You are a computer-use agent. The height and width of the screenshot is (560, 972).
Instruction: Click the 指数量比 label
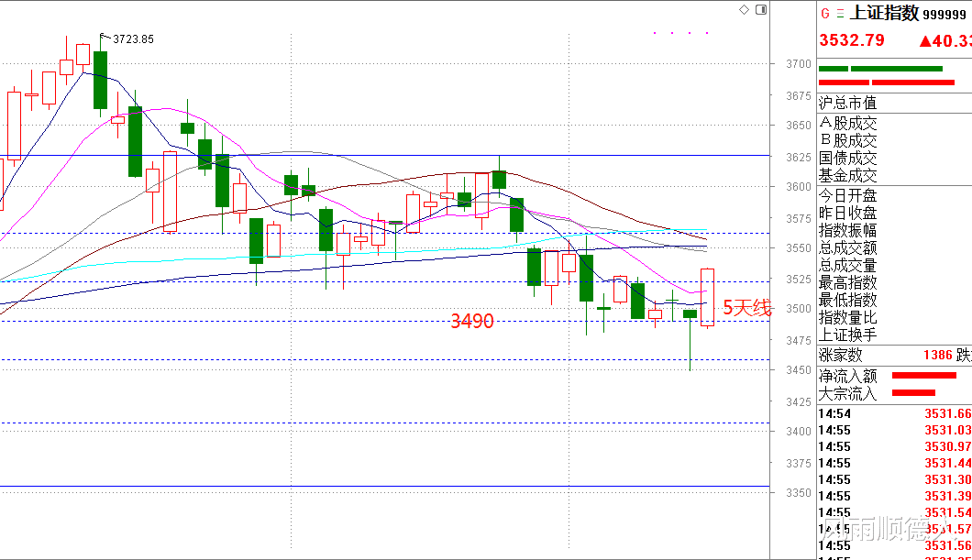[847, 317]
